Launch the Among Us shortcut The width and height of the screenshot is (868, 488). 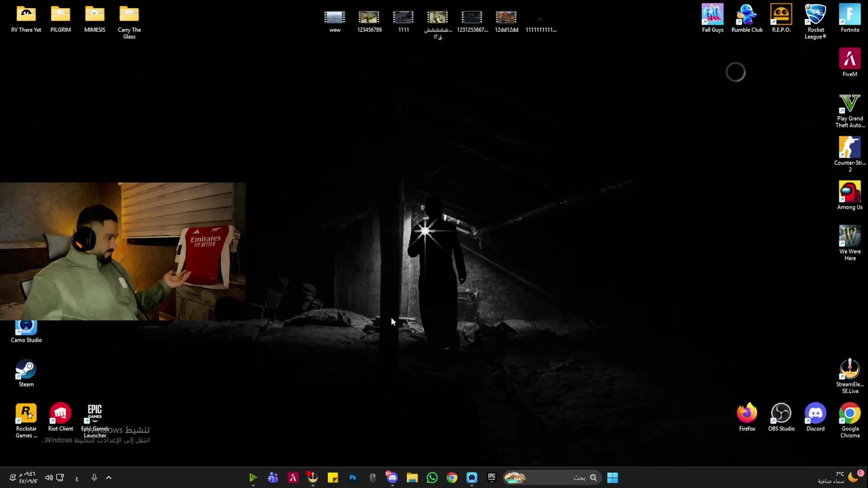pos(850,196)
